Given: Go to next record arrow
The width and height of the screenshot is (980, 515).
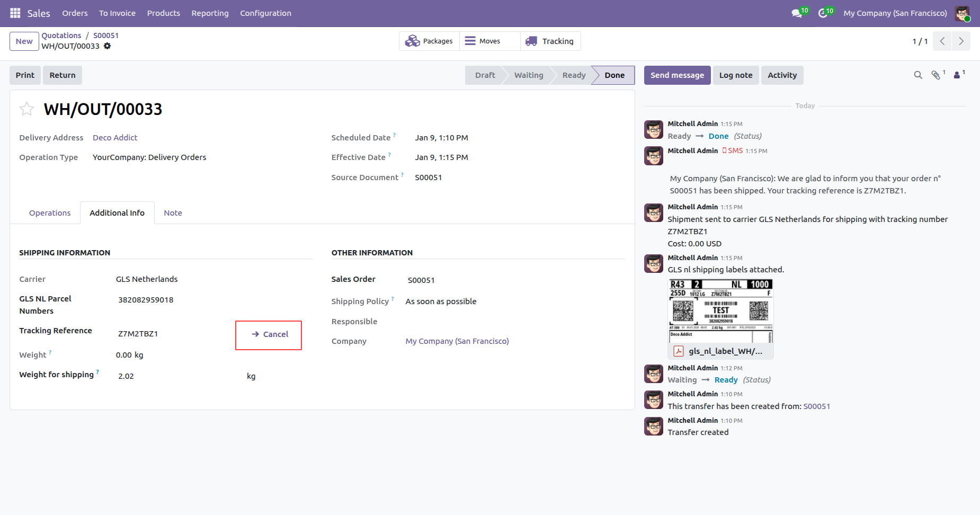Looking at the screenshot, I should coord(961,41).
